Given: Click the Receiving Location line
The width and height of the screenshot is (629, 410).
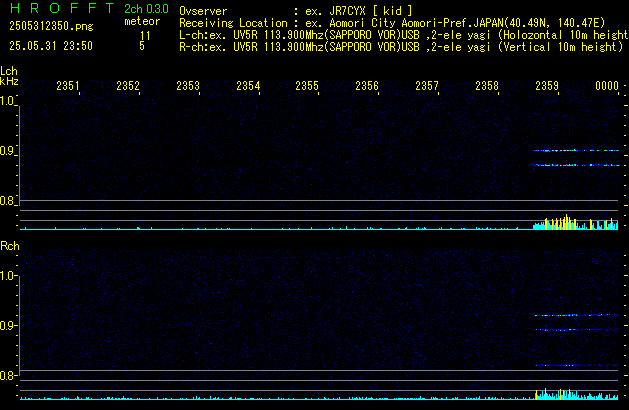Looking at the screenshot, I should (392, 23).
